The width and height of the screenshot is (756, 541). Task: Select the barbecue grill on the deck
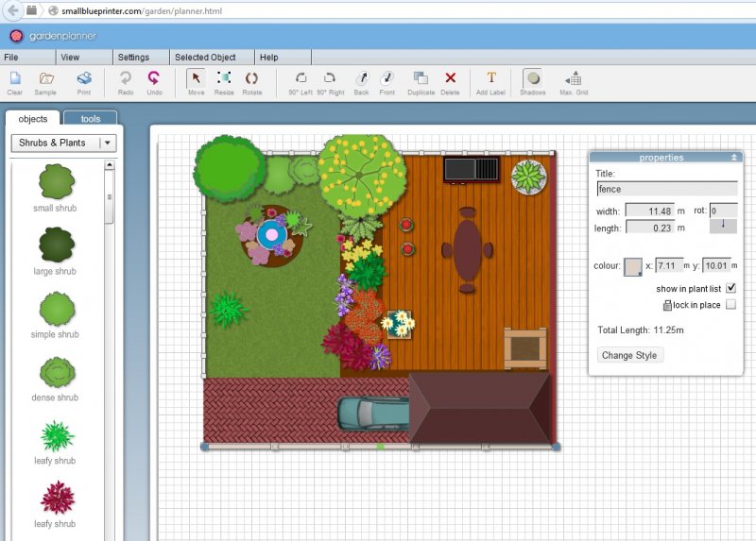coord(472,170)
